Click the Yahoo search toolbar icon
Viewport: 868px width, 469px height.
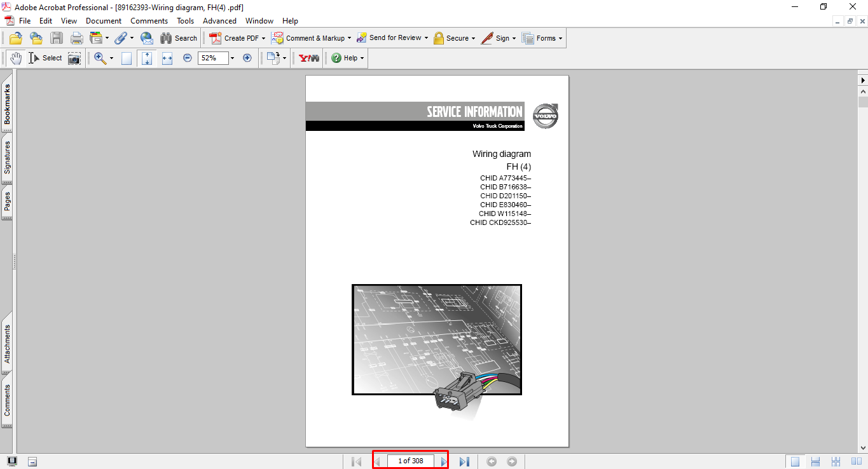click(308, 58)
